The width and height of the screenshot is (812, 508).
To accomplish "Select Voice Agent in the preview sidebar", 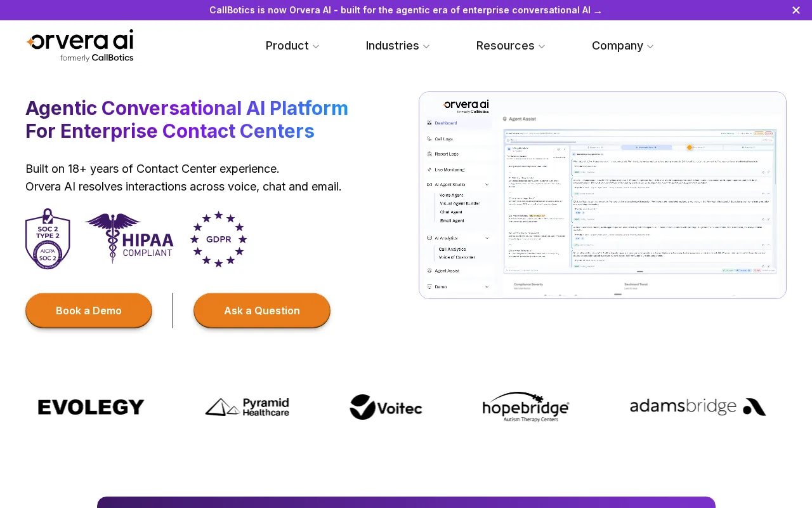I will pos(452,195).
